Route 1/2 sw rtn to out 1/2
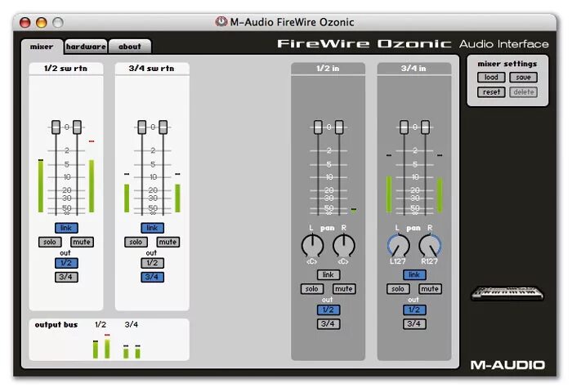572x392 pixels. click(x=66, y=263)
